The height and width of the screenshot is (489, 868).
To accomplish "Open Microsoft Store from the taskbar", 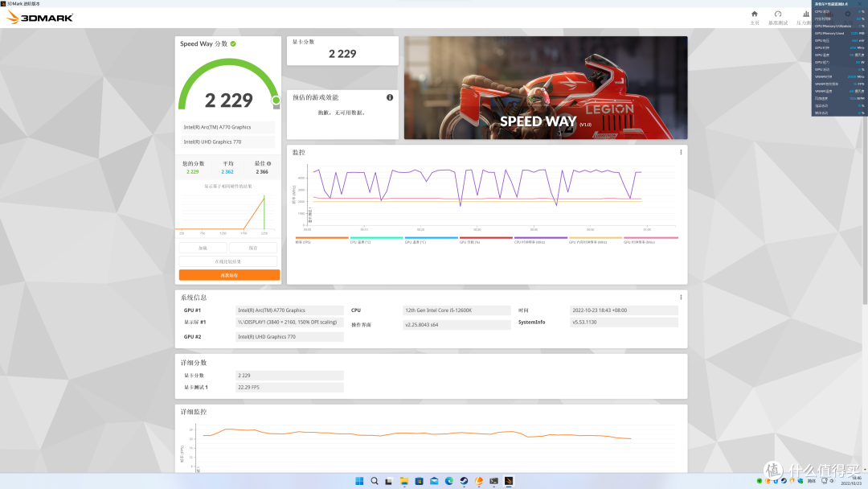I will [x=419, y=481].
